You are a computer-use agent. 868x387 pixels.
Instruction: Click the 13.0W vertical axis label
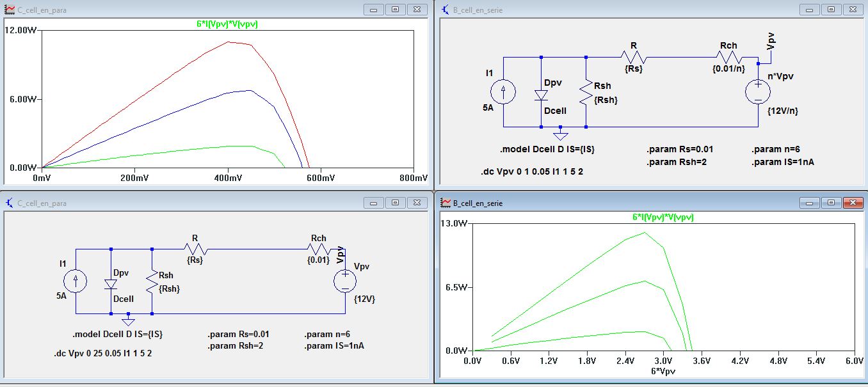pyautogui.click(x=453, y=223)
